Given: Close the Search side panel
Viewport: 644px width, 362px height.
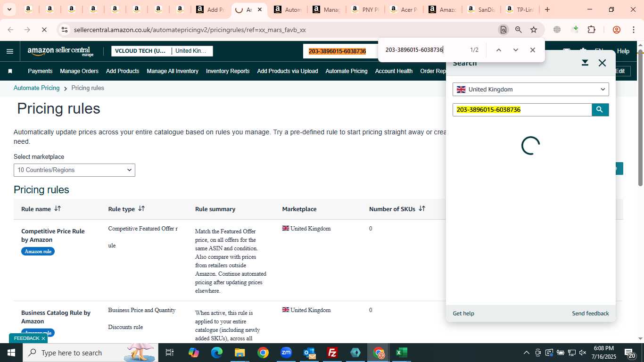Looking at the screenshot, I should 602,63.
